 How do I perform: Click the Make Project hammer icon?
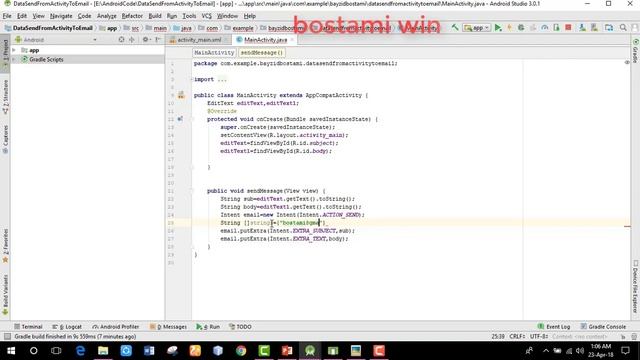pos(455,28)
